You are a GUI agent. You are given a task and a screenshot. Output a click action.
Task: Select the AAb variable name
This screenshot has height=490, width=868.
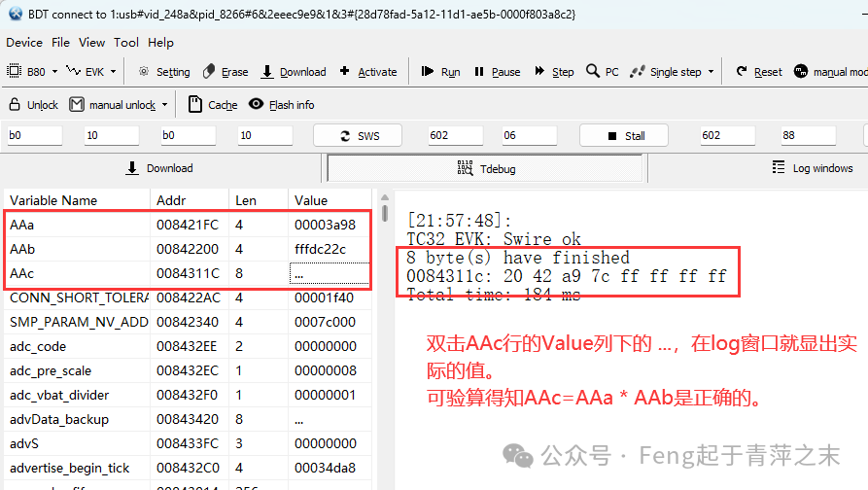tap(22, 249)
